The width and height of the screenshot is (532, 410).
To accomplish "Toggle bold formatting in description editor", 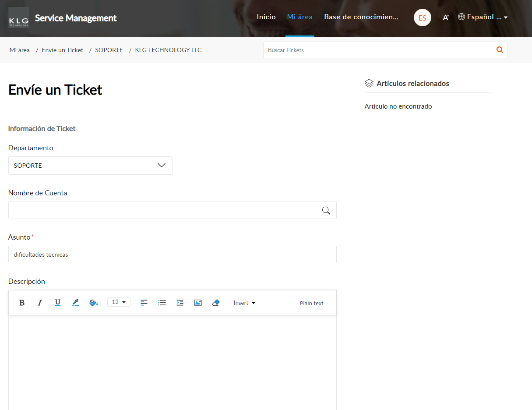I will (x=22, y=303).
